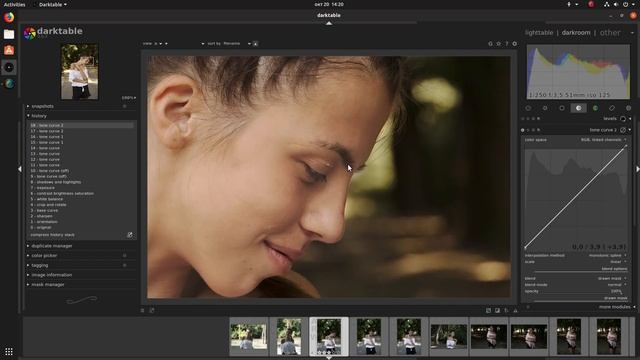Select history item 7 - exposure
The image size is (640, 360).
coord(81,188)
